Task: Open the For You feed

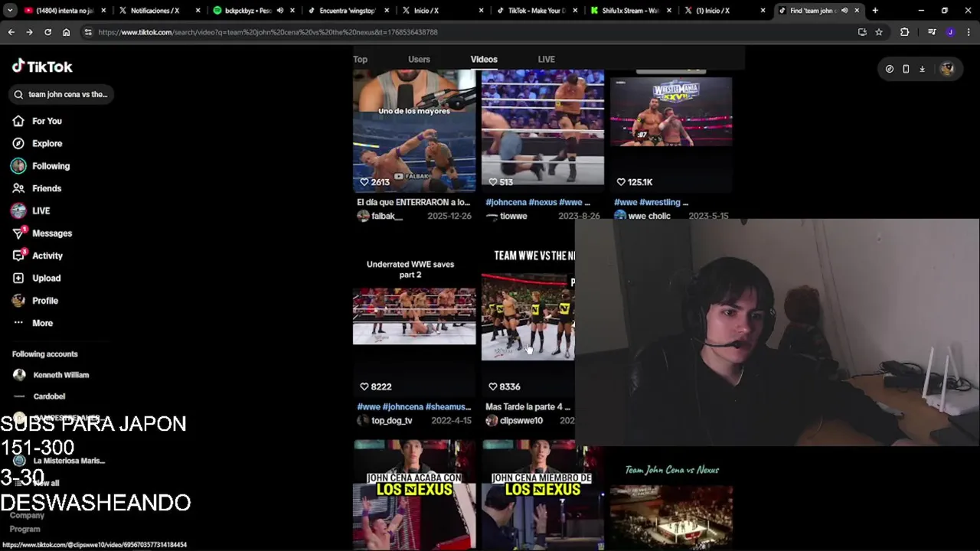Action: [38, 121]
